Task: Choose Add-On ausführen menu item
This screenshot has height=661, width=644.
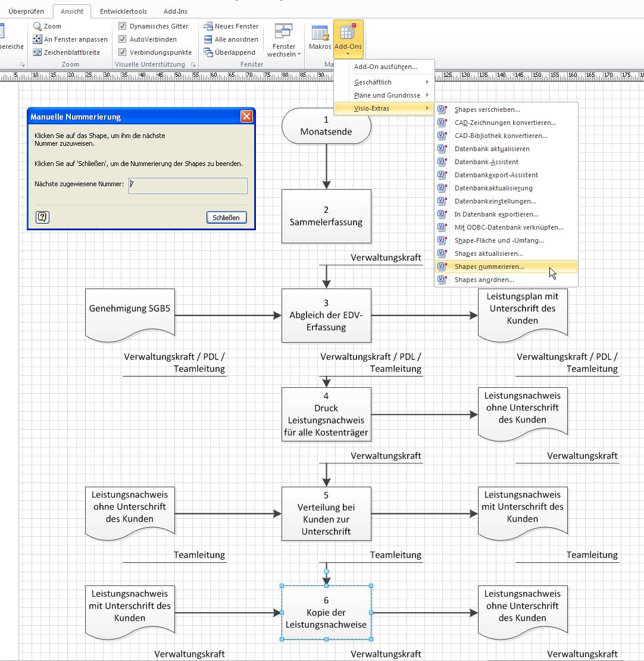Action: coord(385,67)
